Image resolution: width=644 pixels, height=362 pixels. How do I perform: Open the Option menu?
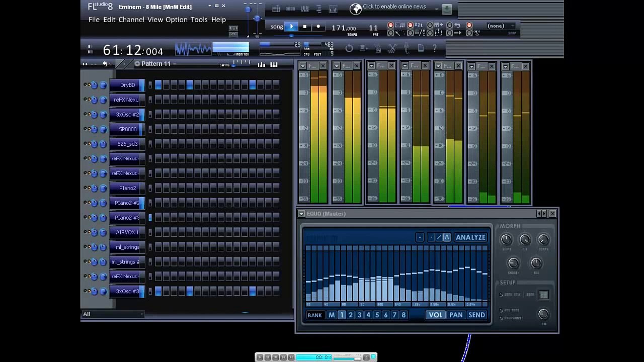point(177,20)
